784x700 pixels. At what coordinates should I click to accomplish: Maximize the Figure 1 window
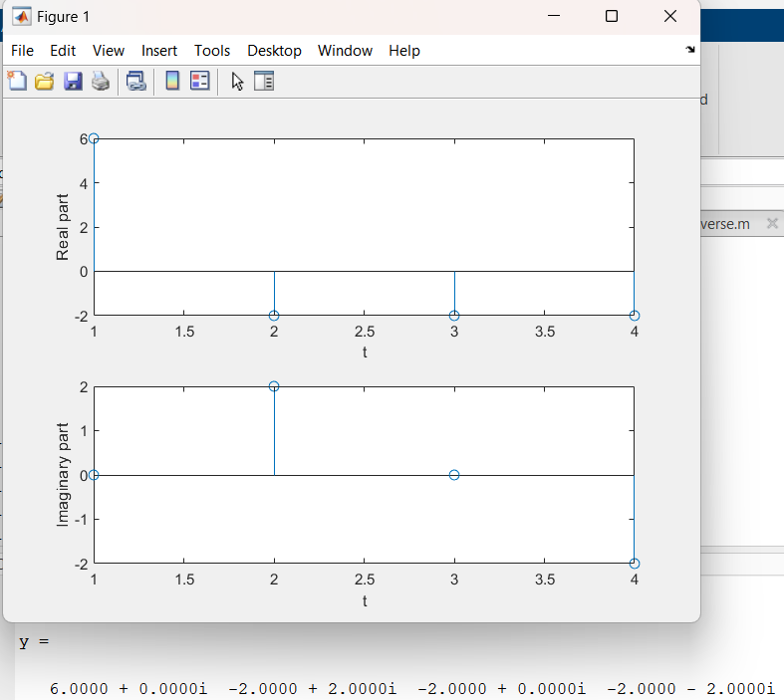click(x=612, y=16)
